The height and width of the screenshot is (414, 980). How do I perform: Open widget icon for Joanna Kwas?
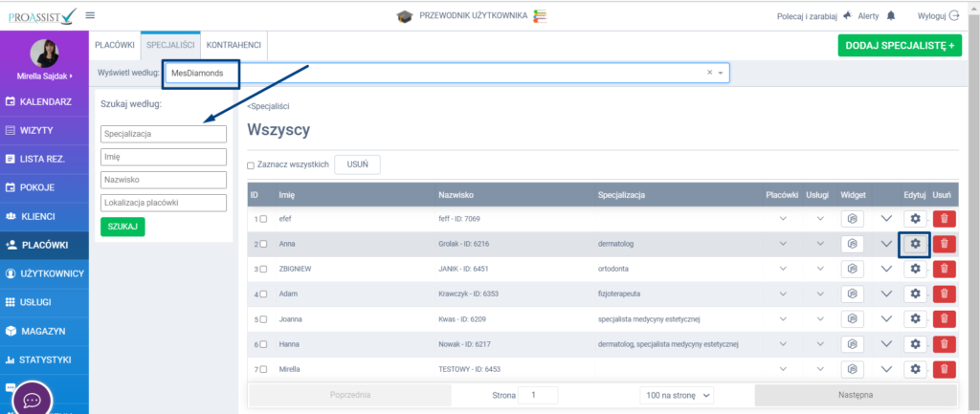coord(854,318)
